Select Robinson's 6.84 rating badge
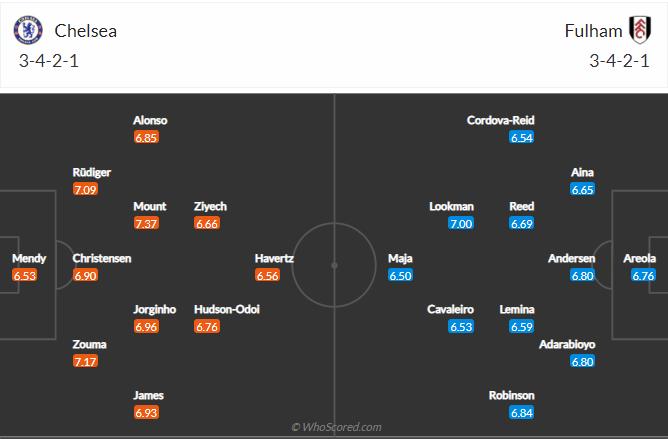The height and width of the screenshot is (439, 668). pos(521,412)
